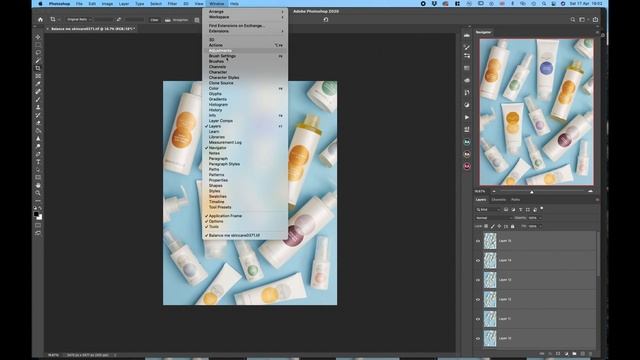Toggle visibility of Layer 11
This screenshot has height=360, width=640.
478,319
